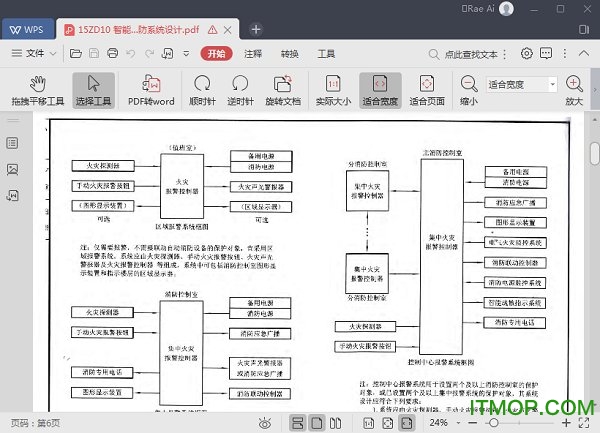Switch to the 开始 tab
Screen dimensions: 600x433
click(x=216, y=54)
